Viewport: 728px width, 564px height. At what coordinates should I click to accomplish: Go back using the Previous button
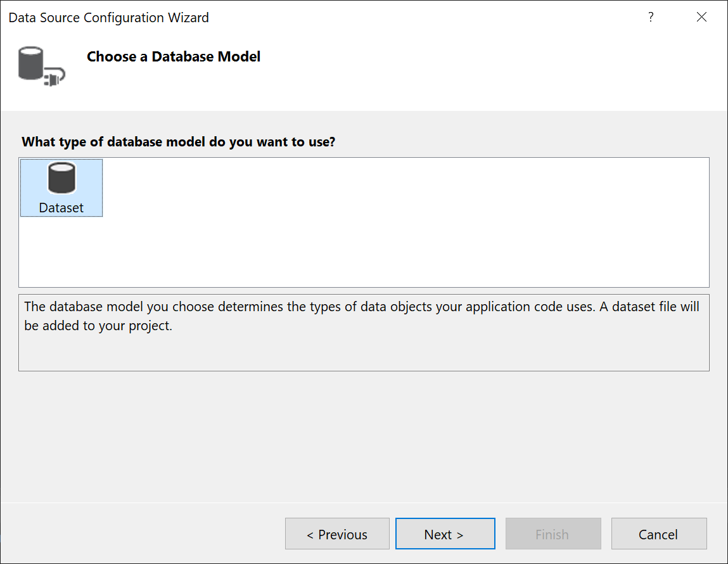tap(337, 534)
